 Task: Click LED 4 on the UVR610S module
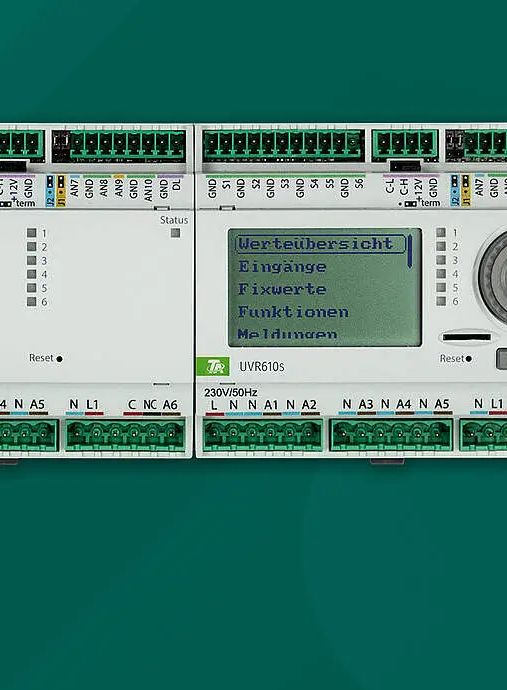[x=441, y=274]
